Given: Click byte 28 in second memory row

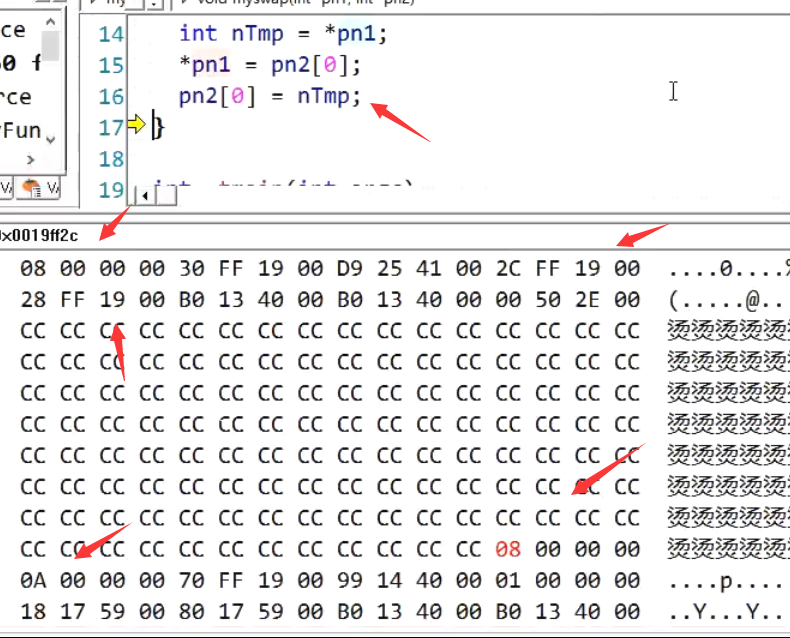Looking at the screenshot, I should (x=33, y=300).
